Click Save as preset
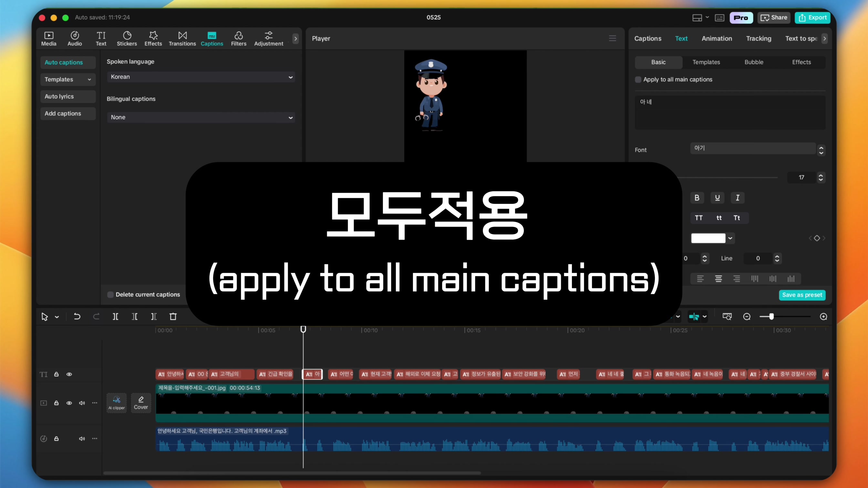Image resolution: width=868 pixels, height=488 pixels. 802,295
